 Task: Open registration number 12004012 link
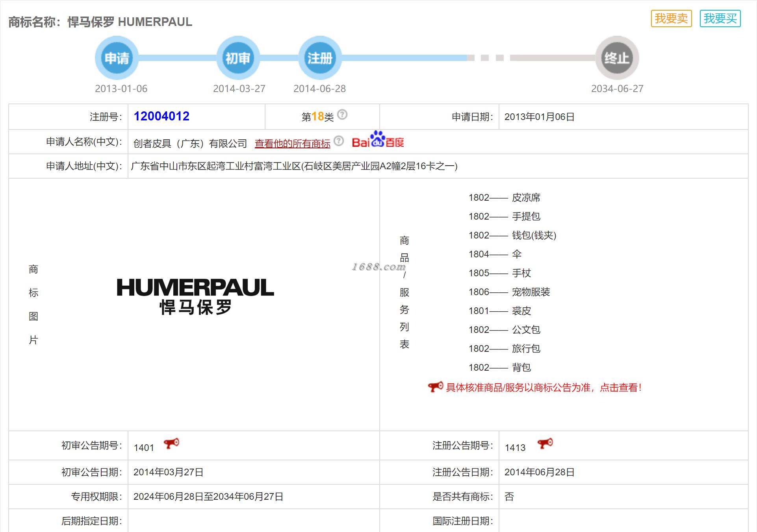(x=161, y=116)
